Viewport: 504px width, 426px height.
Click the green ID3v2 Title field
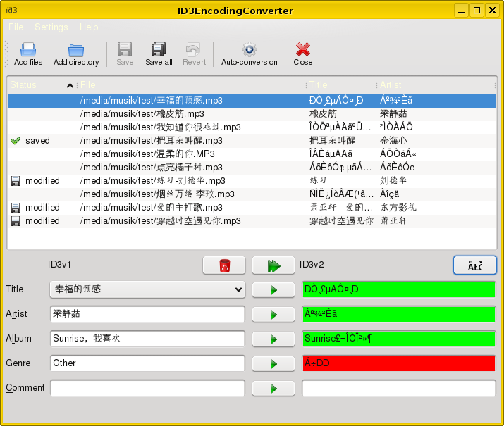click(399, 289)
